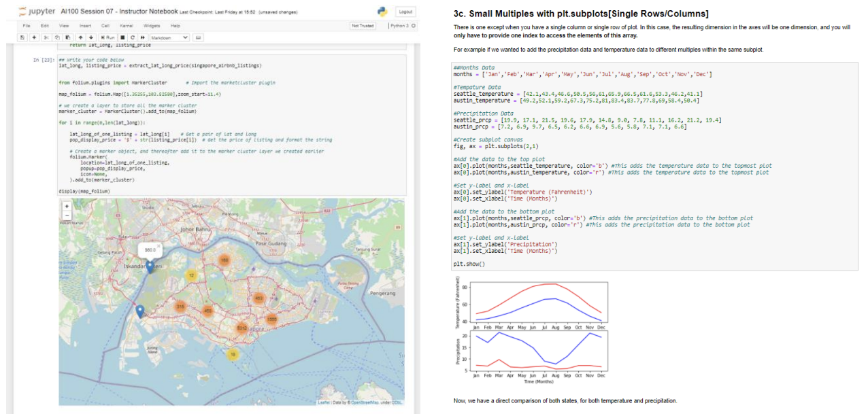Open the Kernel menu

pyautogui.click(x=125, y=25)
